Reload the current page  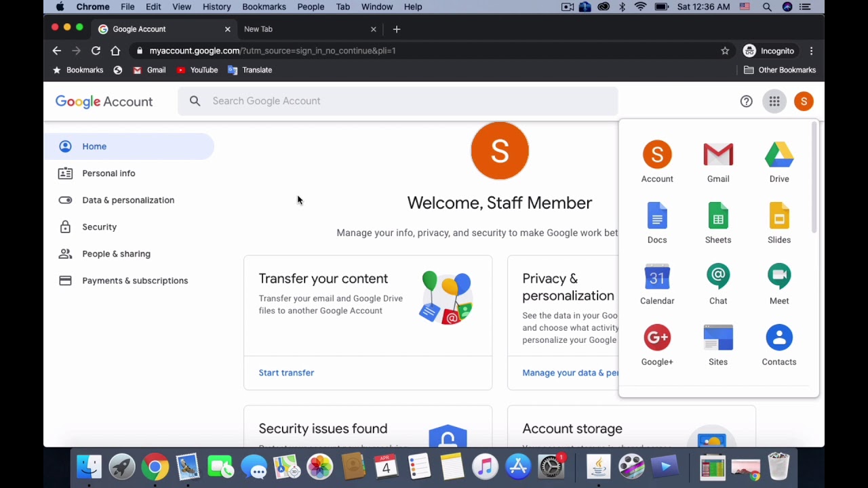pyautogui.click(x=96, y=51)
